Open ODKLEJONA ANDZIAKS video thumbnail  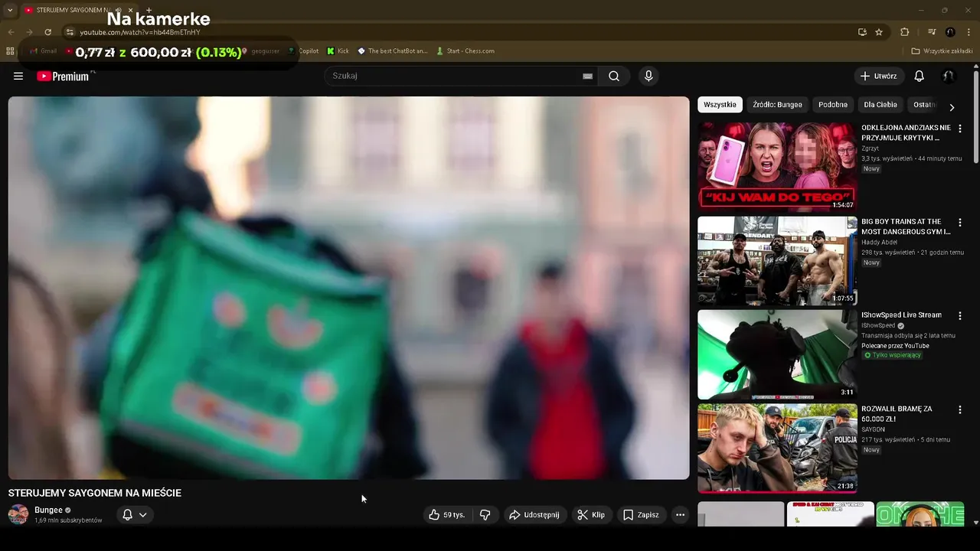tap(777, 166)
